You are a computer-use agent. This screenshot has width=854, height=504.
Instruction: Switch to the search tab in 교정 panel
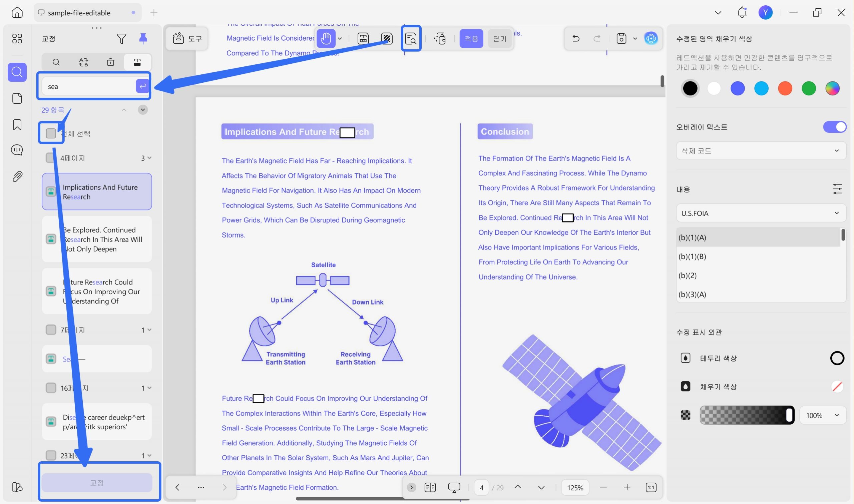point(56,62)
